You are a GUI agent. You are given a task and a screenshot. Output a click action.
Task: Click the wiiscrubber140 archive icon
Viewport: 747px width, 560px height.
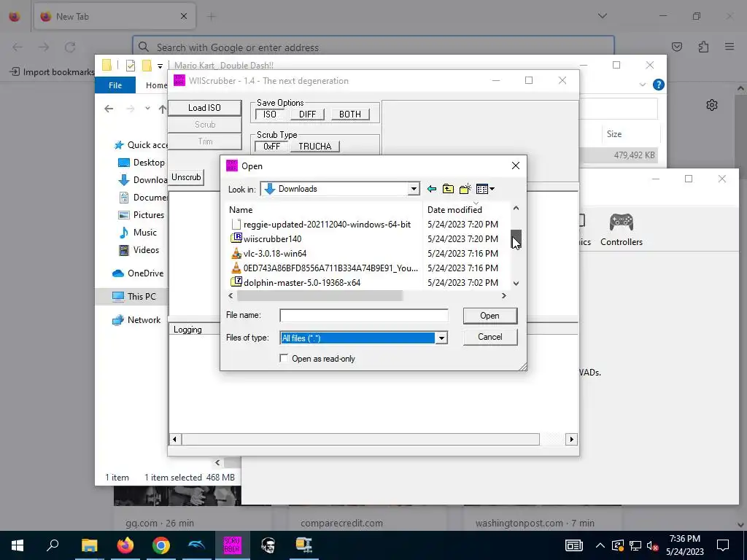[x=236, y=238]
